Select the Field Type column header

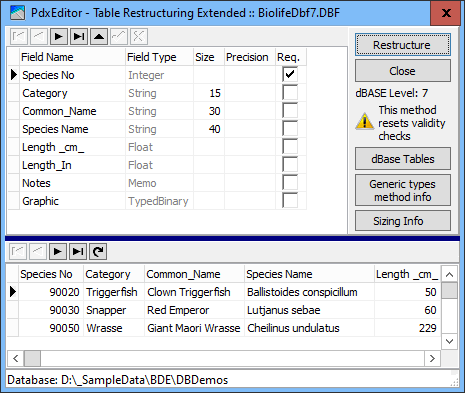tap(159, 57)
